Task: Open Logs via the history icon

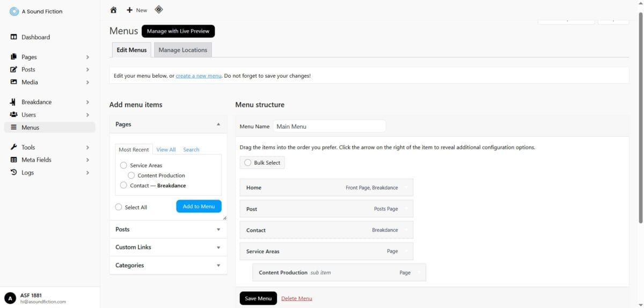Action: click(x=14, y=173)
